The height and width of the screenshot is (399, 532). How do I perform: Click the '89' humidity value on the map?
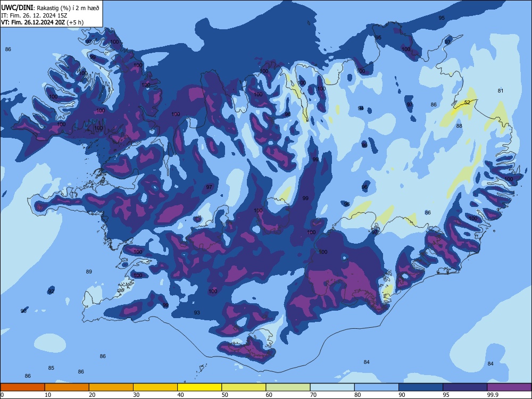pos(89,271)
